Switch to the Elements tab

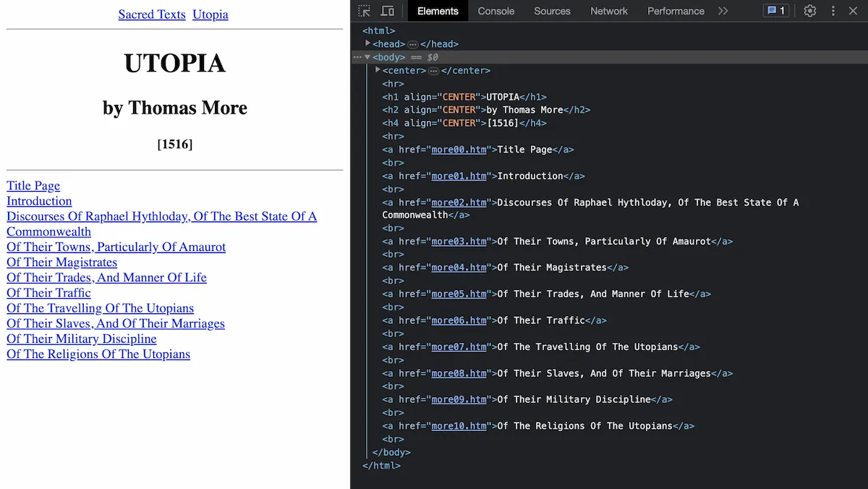(438, 11)
